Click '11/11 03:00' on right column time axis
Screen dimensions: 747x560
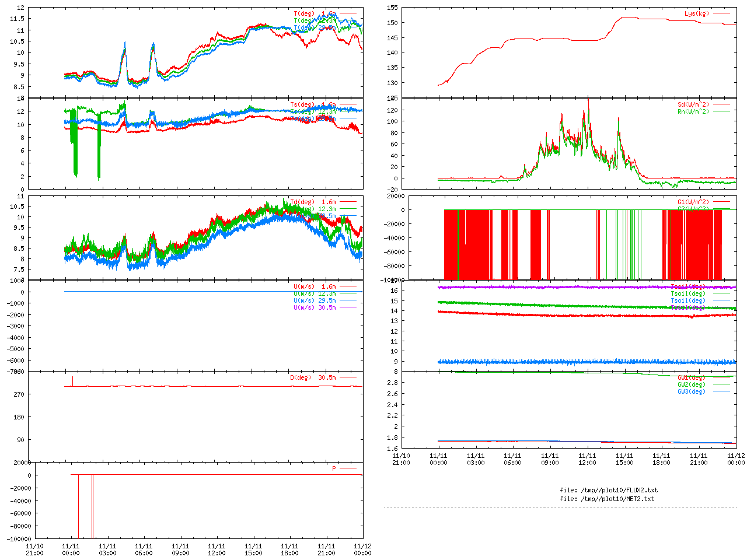click(x=476, y=459)
